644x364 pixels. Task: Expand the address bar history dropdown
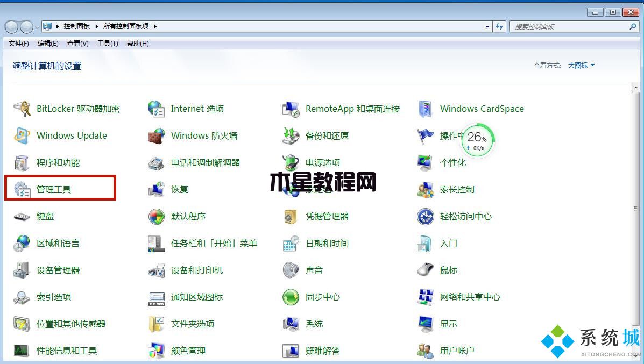[487, 27]
